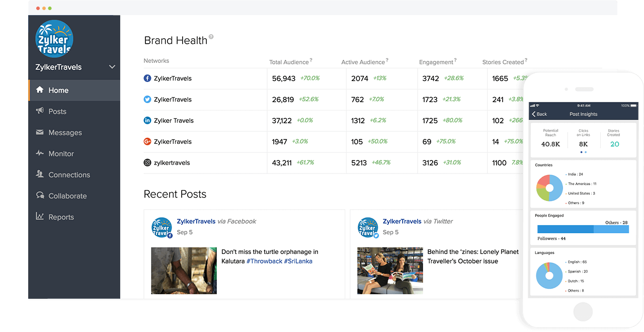The width and height of the screenshot is (644, 332).
Task: Click the Facebook icon beside ZylkerTravels row
Action: (x=147, y=78)
